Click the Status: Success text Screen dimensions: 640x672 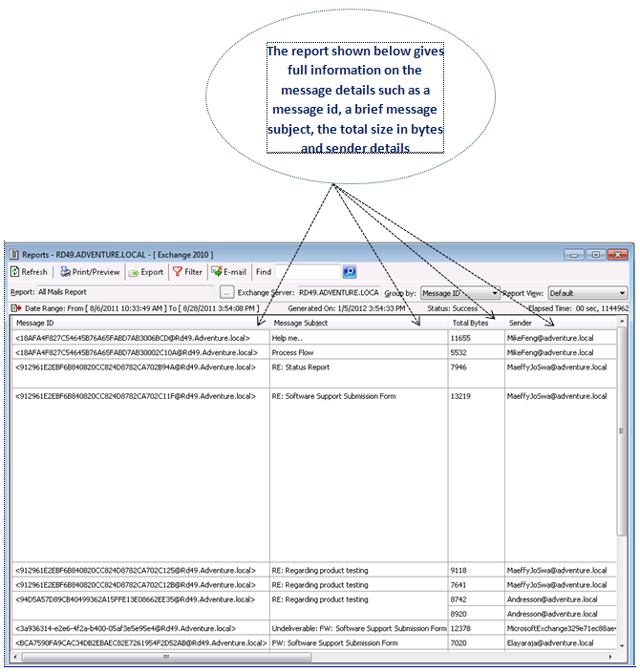coord(452,308)
